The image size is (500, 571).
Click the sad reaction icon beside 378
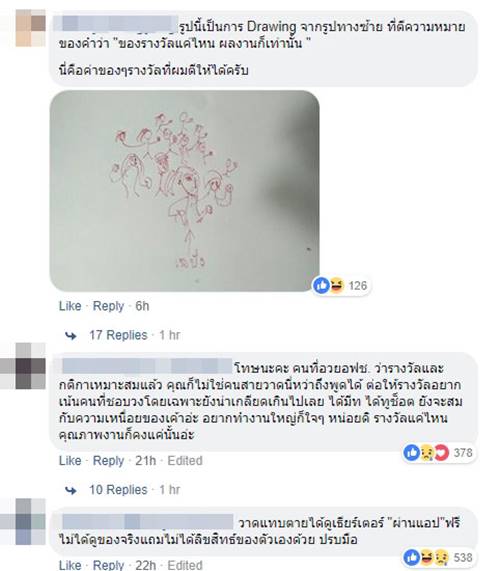pos(427,453)
